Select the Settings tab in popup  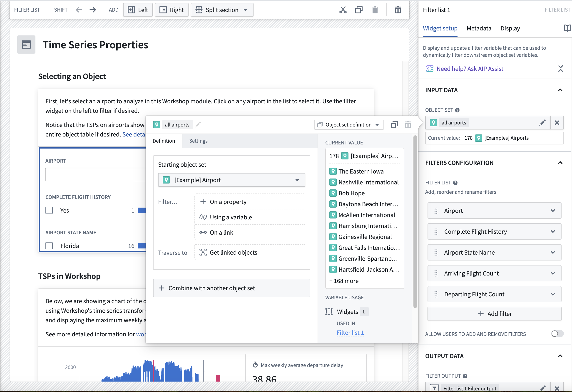(198, 141)
